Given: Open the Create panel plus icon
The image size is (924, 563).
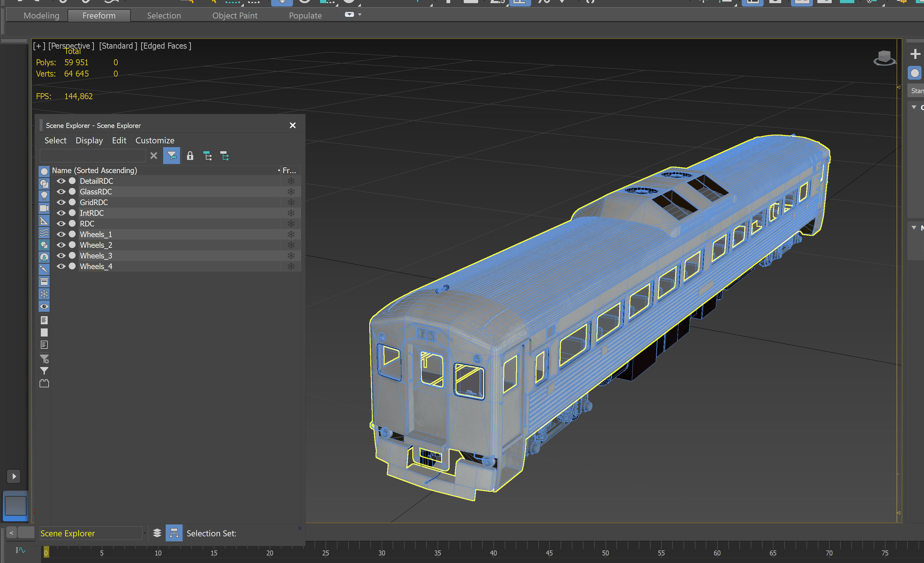Looking at the screenshot, I should point(915,54).
